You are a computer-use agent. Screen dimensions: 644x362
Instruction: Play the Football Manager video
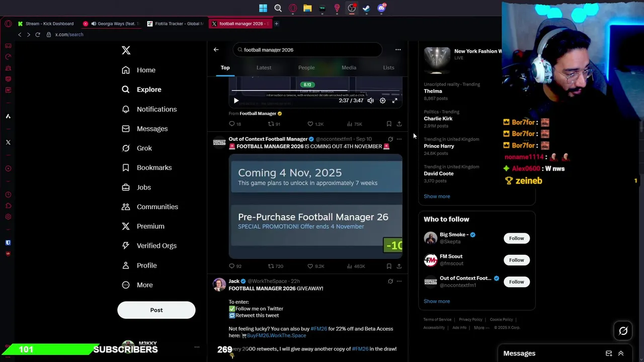pyautogui.click(x=236, y=101)
